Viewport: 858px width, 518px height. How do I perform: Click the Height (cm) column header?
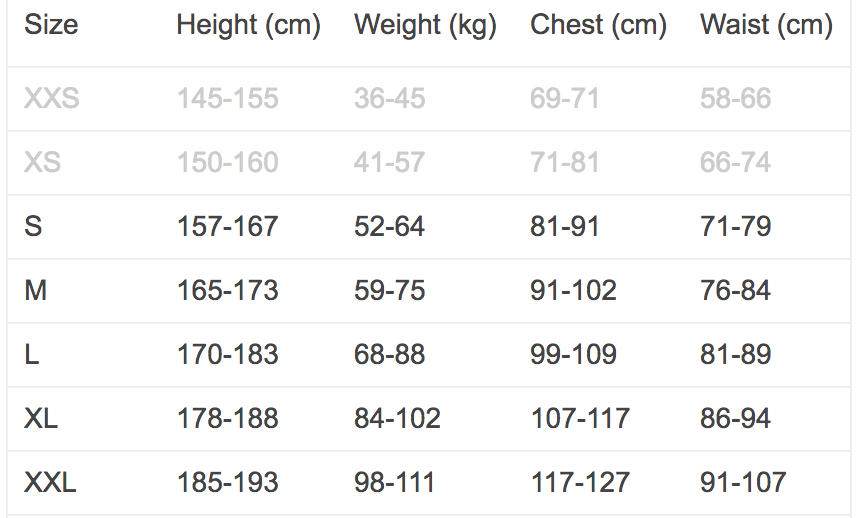pyautogui.click(x=248, y=25)
